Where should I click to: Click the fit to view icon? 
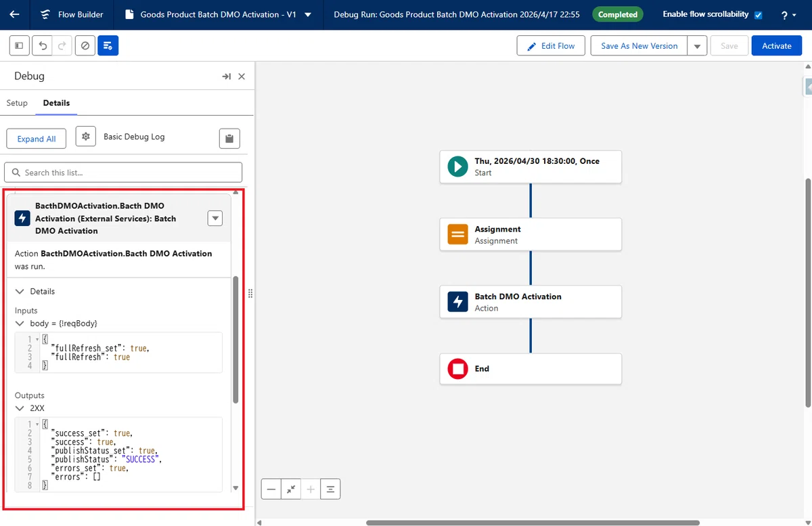pos(291,489)
